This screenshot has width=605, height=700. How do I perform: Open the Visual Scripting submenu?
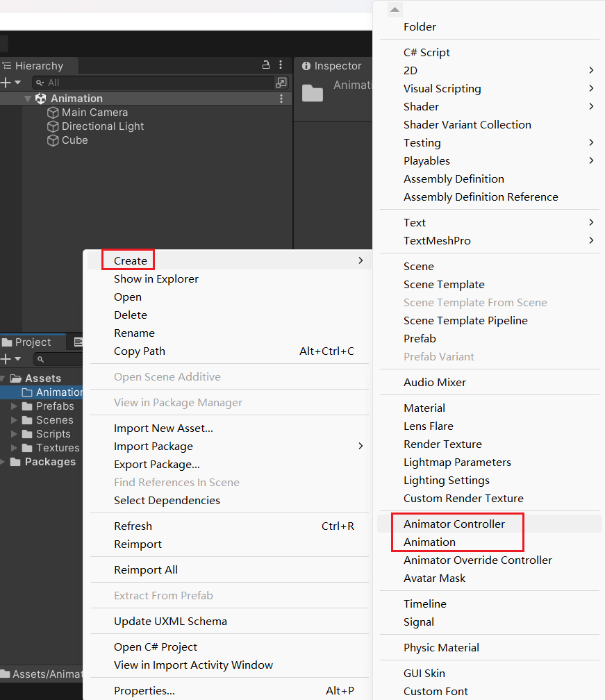tap(490, 89)
